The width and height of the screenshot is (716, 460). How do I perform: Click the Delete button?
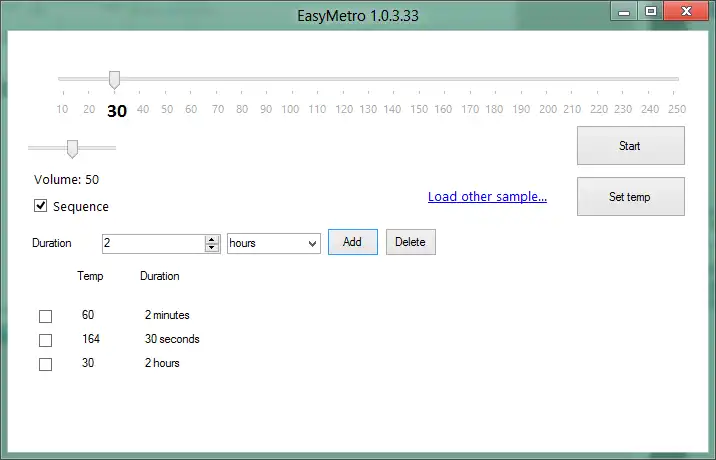(x=411, y=242)
